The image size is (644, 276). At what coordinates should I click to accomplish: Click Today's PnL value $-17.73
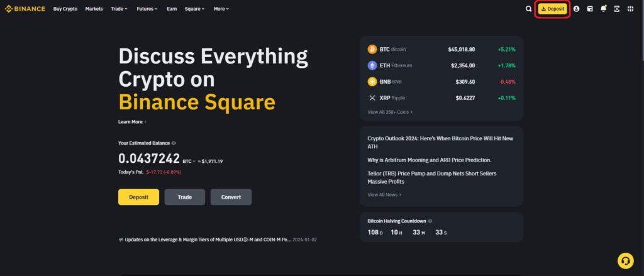point(164,172)
